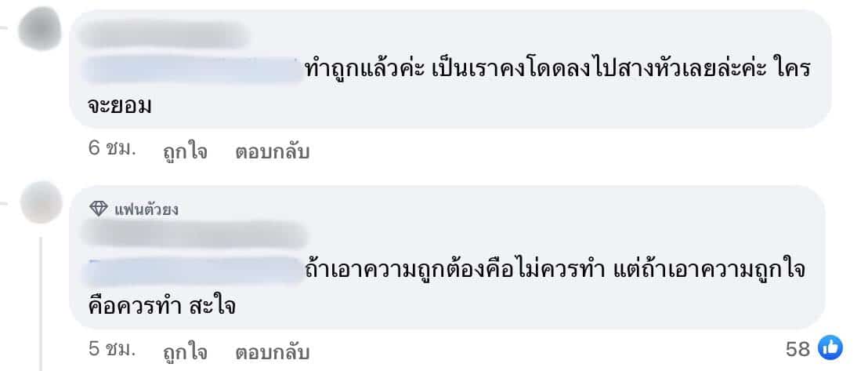Click ถูกใจ under the 6 ชม. comment
The image size is (868, 371).
coord(186,151)
